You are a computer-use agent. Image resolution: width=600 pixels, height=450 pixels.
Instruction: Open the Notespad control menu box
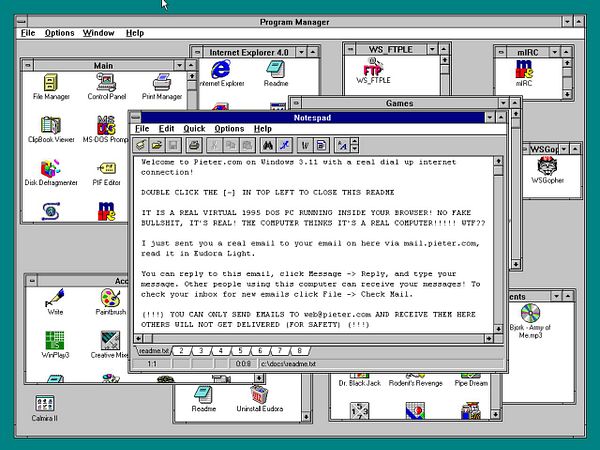[x=135, y=117]
